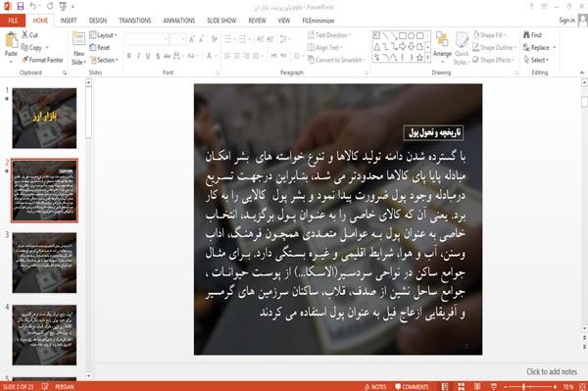Open the Select dropdown
The image size is (588, 391).
pyautogui.click(x=536, y=60)
